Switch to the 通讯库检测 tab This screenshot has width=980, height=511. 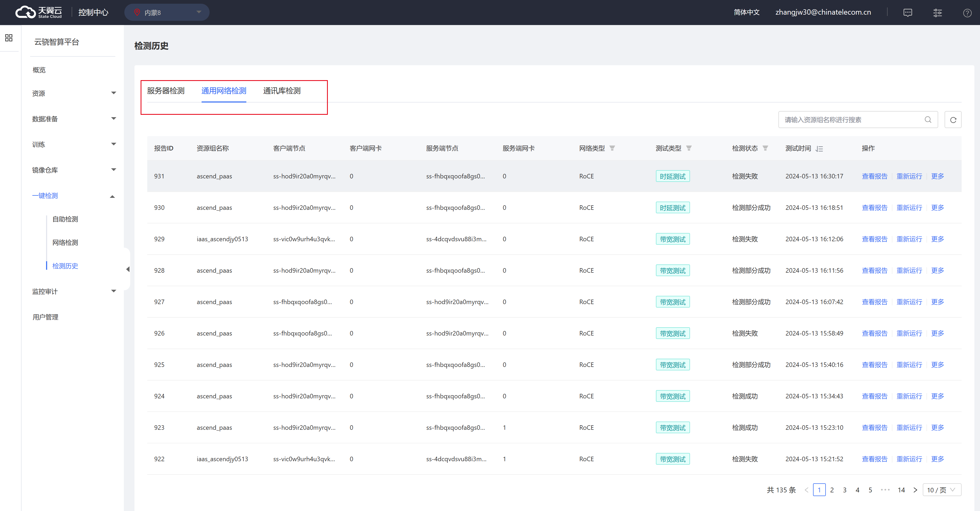281,91
